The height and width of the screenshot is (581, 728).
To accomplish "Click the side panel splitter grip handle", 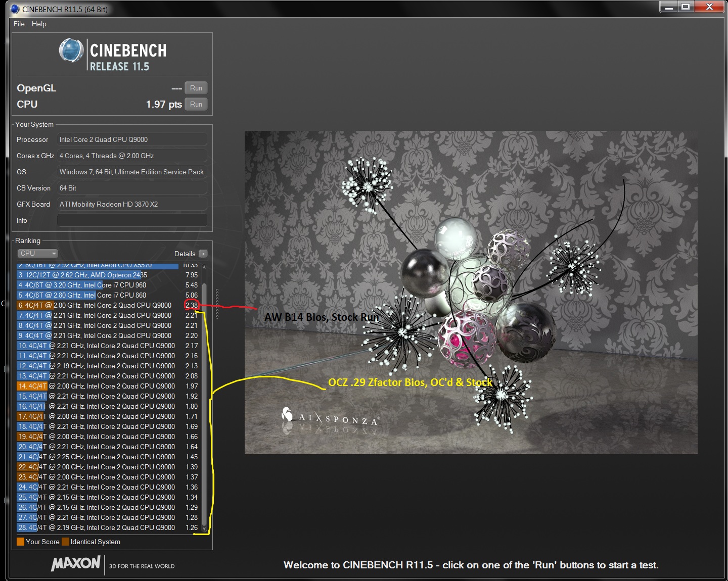I will 217,304.
